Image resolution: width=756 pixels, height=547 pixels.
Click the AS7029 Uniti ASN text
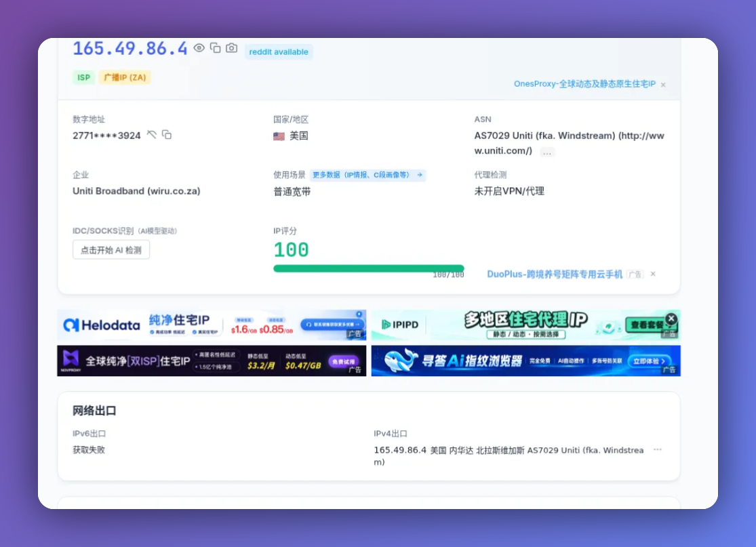pos(569,143)
